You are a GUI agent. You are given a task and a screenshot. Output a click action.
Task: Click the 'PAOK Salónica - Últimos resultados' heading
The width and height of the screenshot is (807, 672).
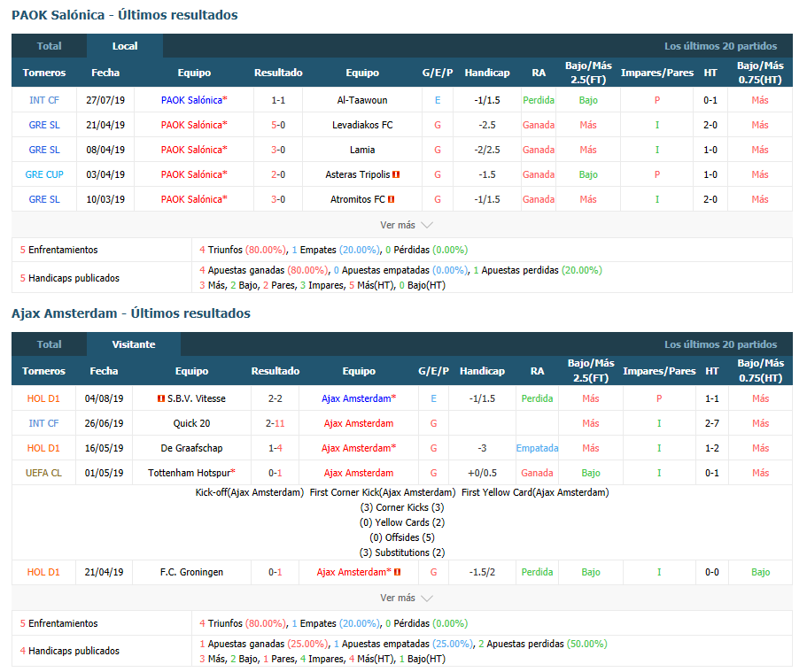pos(125,15)
